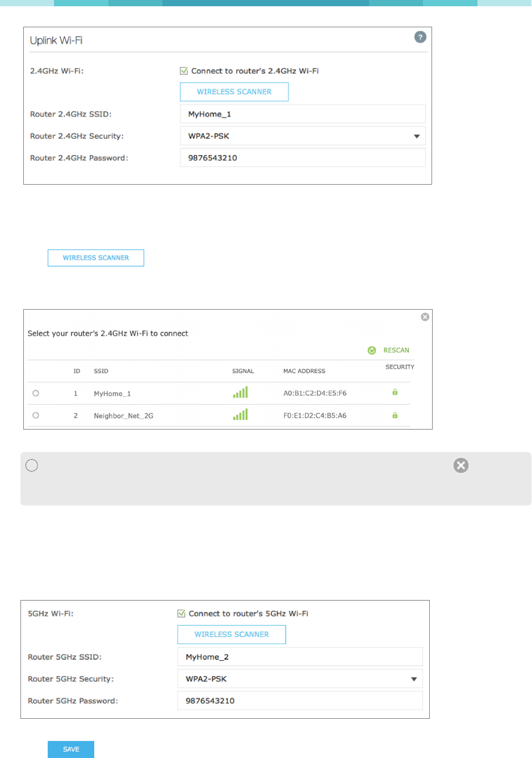Select the Neighbor_Net_2G radio button

pos(36,415)
